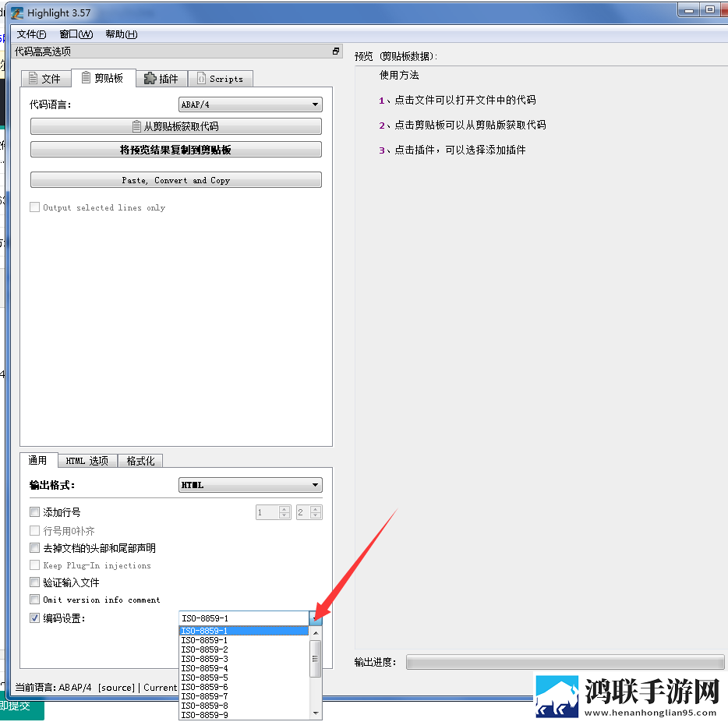This screenshot has width=728, height=722.
Task: Select ISO-8859-9 from encoding list
Action: pyautogui.click(x=244, y=715)
